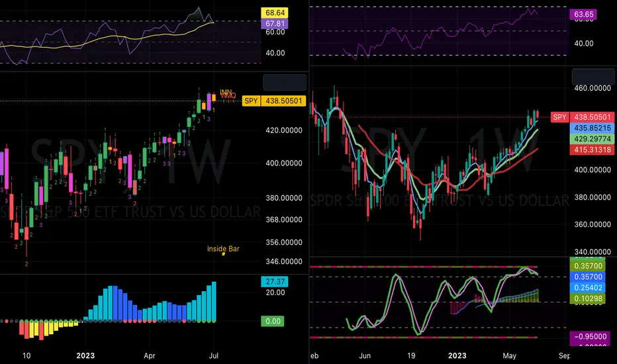Click the 19 date on right time axis
The image size is (617, 364).
[x=411, y=356]
